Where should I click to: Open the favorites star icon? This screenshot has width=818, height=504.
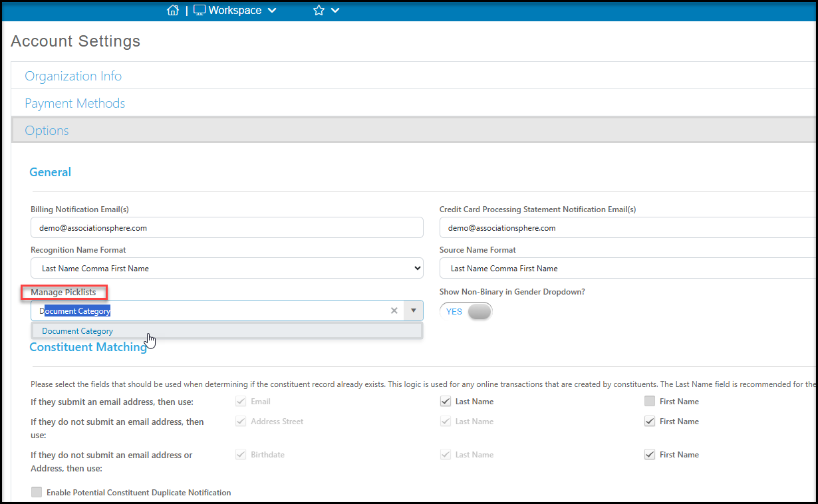(x=319, y=10)
